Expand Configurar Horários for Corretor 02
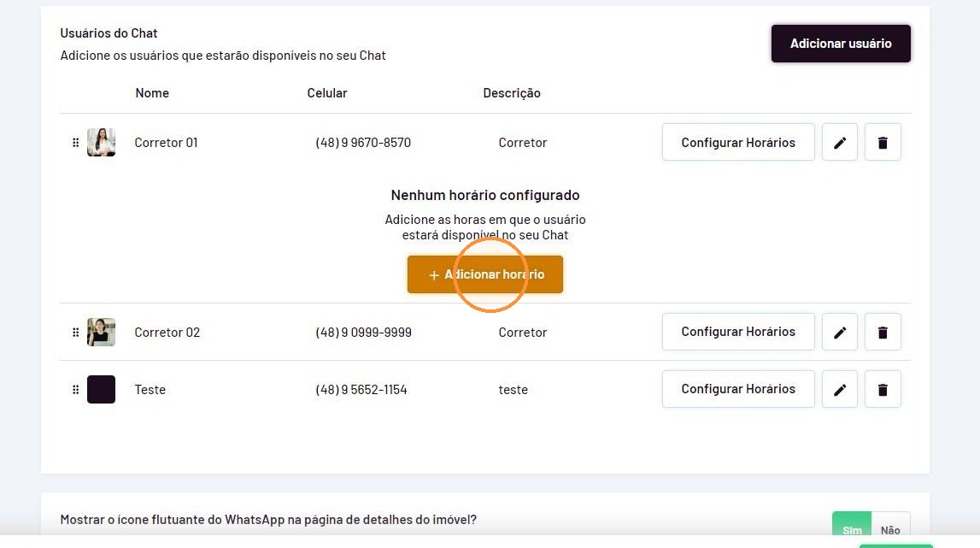This screenshot has width=980, height=548. point(738,332)
